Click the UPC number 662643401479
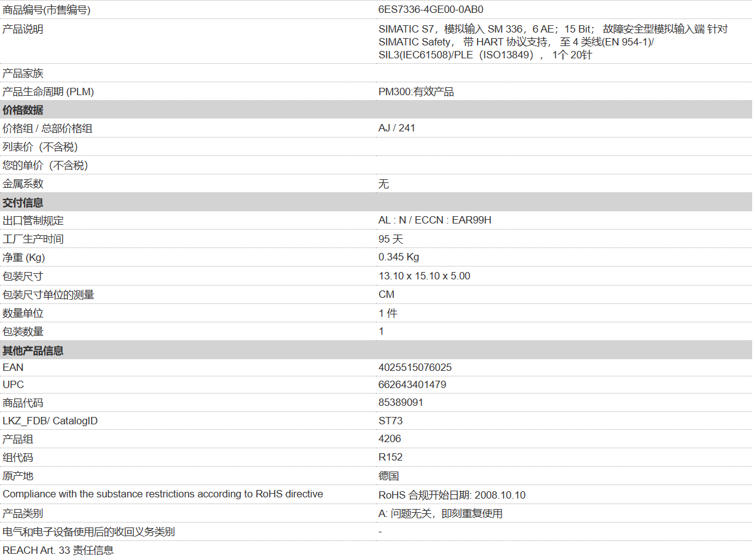This screenshot has height=560, width=754. pos(412,384)
